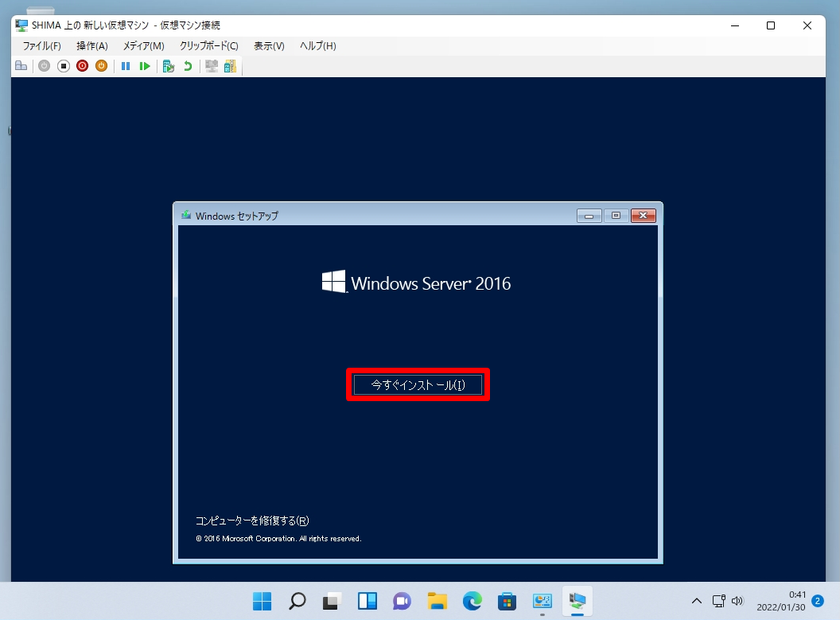
Task: Launch Microsoft Edge from taskbar
Action: [472, 601]
